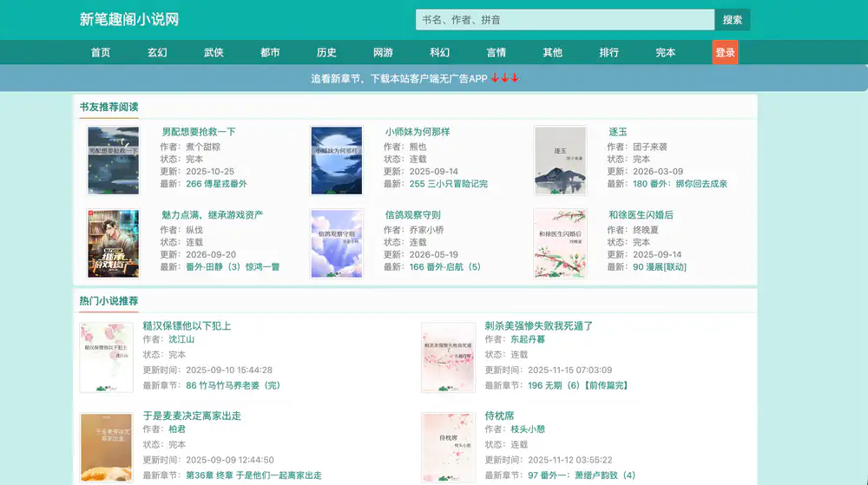Click update date 2025-10-25
Screen dimensions: 868x485
pyautogui.click(x=210, y=172)
